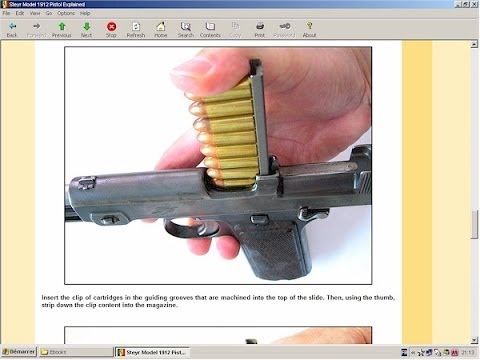
Task: Click the red tray icon beside clock
Action: click(x=455, y=352)
